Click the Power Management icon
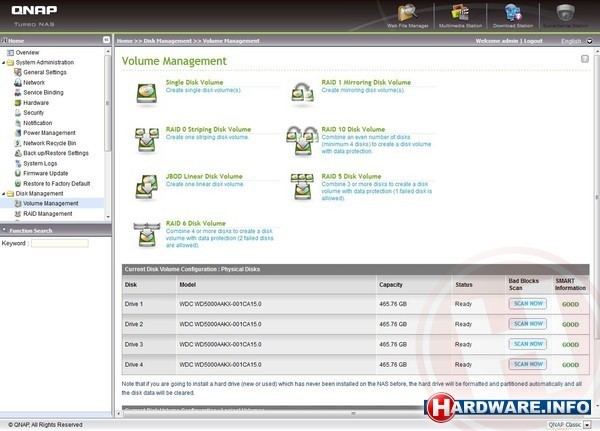 (x=18, y=133)
